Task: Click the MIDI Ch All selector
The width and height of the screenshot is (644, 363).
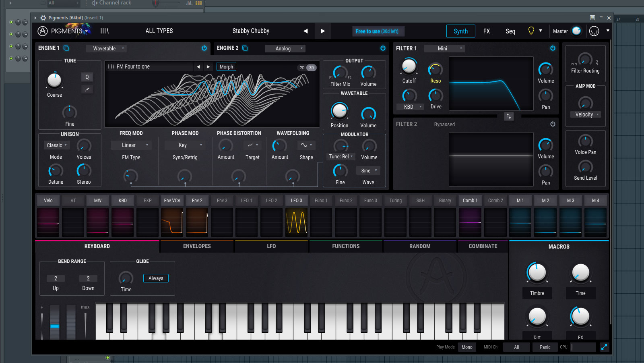Action: 516,347
